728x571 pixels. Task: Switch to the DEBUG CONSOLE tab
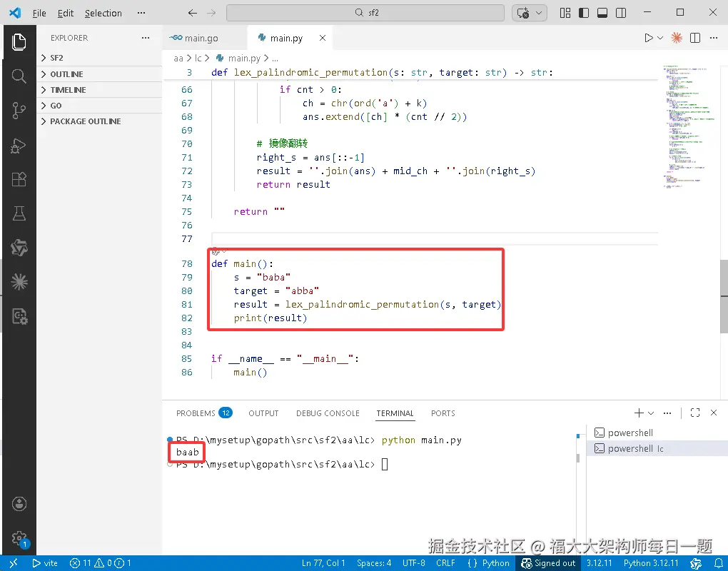coord(328,413)
